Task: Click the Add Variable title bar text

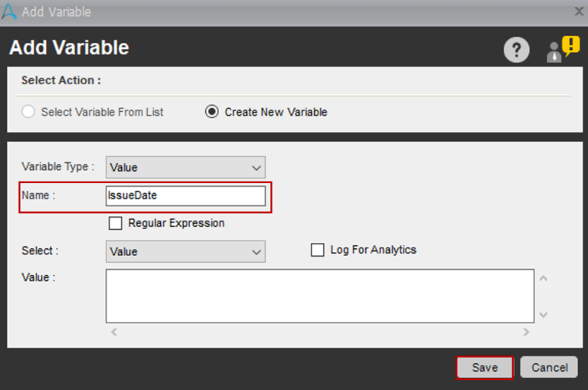Action: 57,11
